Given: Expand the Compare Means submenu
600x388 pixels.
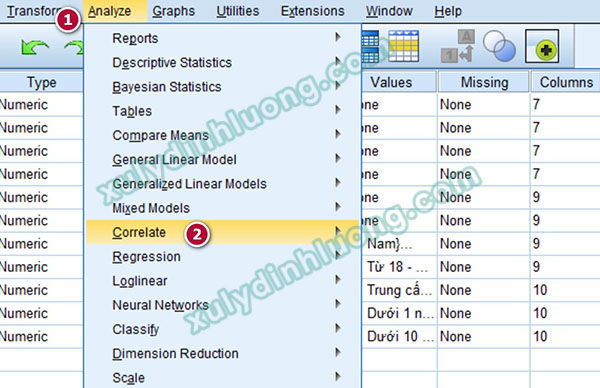Looking at the screenshot, I should (x=222, y=135).
